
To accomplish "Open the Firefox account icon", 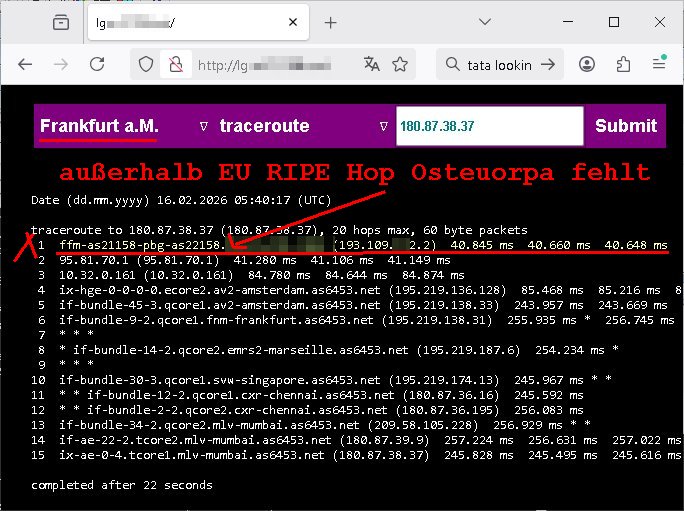I will [587, 64].
